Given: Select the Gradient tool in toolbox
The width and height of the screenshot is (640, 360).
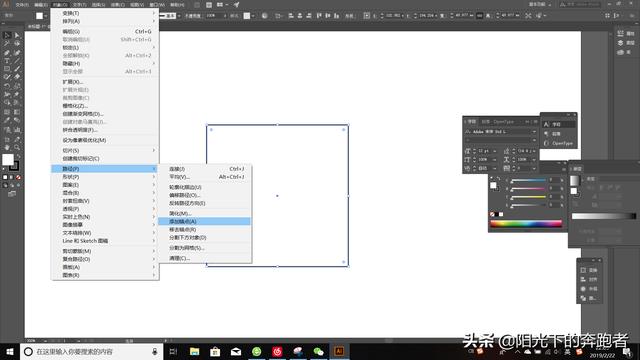Looking at the screenshot, I should click(17, 111).
